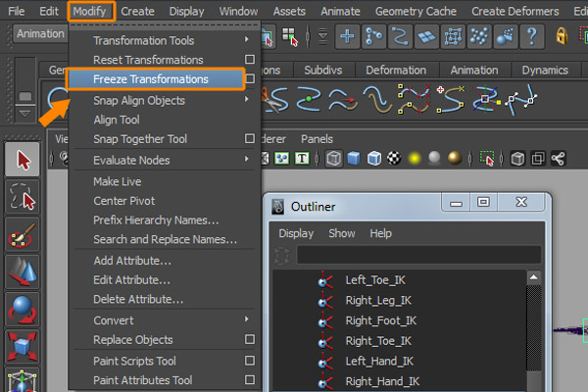This screenshot has width=588, height=392.
Task: Enable snap to grids plus icon
Action: [347, 36]
